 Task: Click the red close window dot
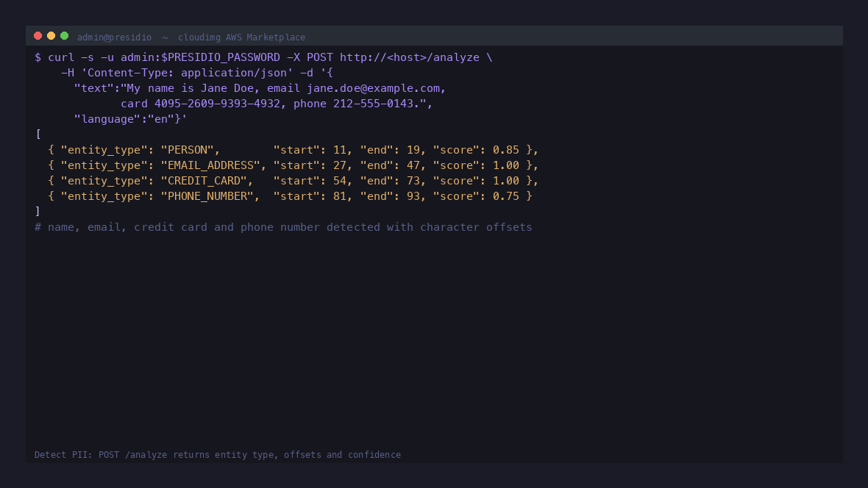coord(38,36)
